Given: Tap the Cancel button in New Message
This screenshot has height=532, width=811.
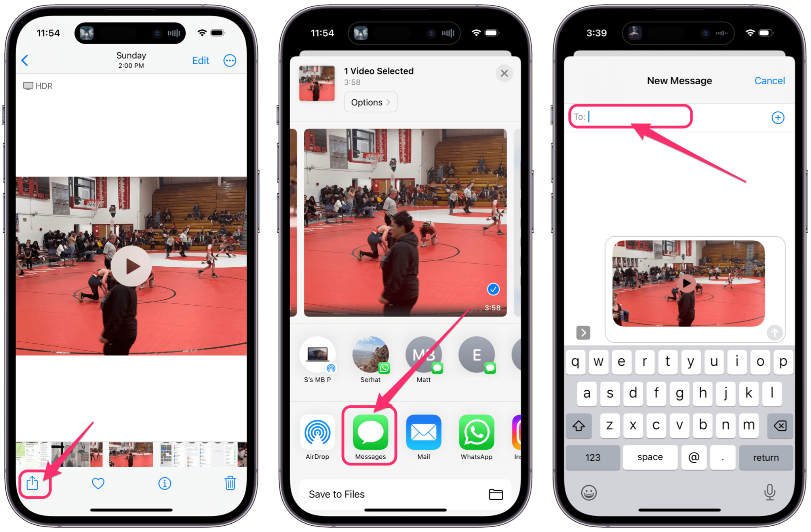Looking at the screenshot, I should pyautogui.click(x=769, y=80).
